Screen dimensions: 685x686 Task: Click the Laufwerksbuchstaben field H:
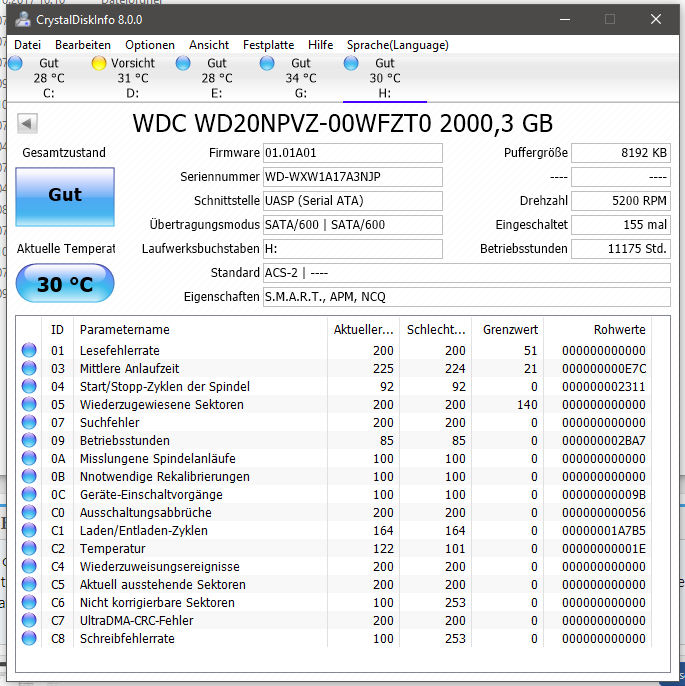pos(353,249)
